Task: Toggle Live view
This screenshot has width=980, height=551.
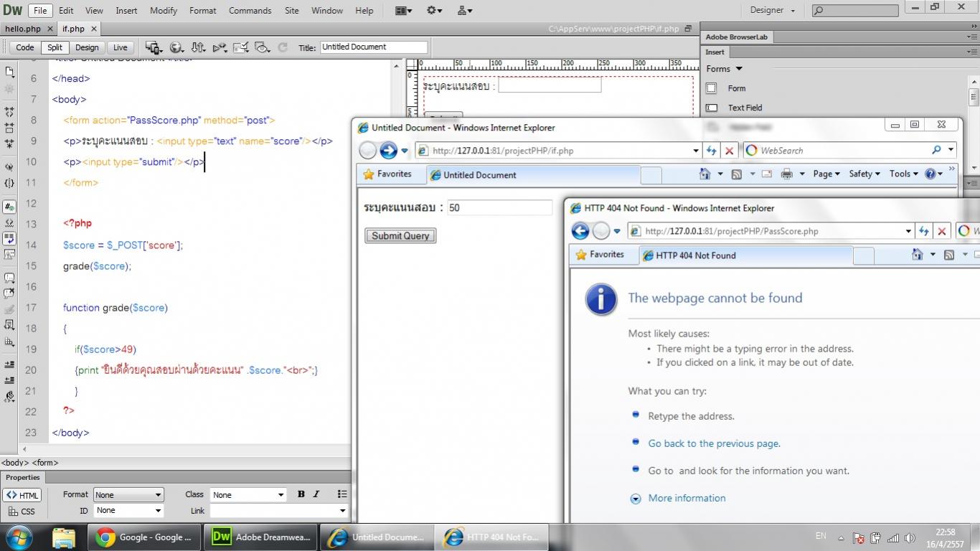Action: point(121,47)
